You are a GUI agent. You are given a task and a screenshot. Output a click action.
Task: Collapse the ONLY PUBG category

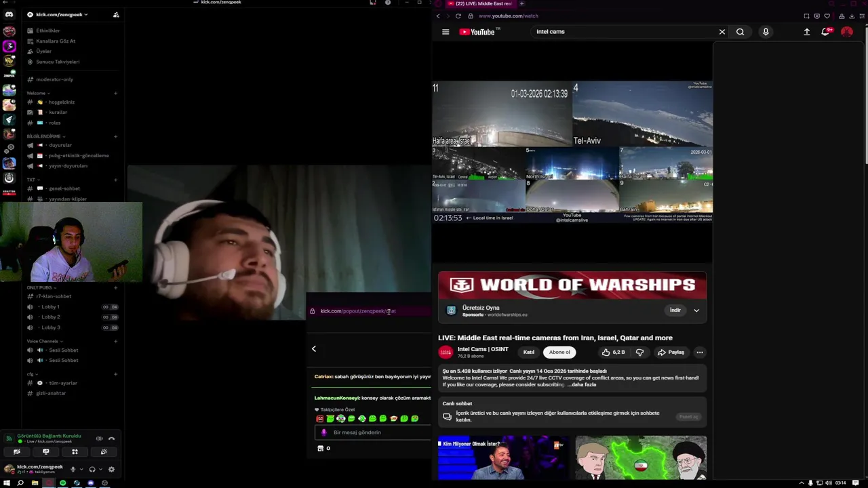(x=41, y=287)
